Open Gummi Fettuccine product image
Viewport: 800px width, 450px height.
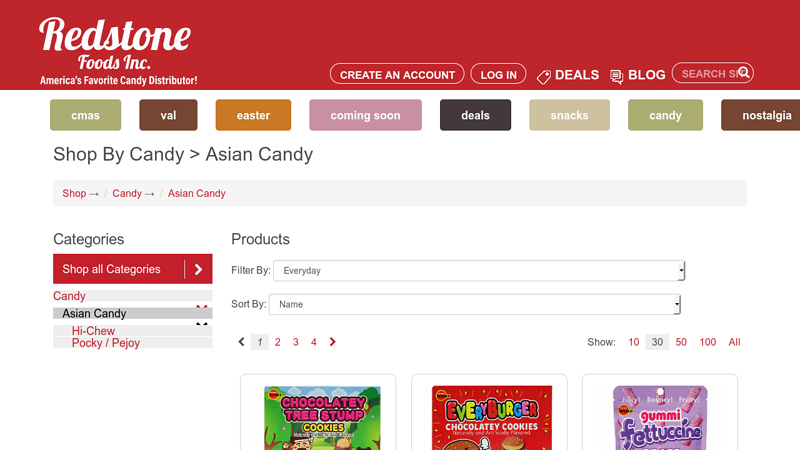click(x=660, y=418)
